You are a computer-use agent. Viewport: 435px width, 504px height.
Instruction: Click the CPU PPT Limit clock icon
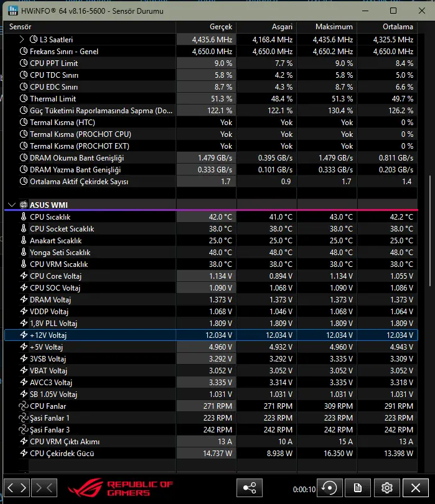[24, 63]
